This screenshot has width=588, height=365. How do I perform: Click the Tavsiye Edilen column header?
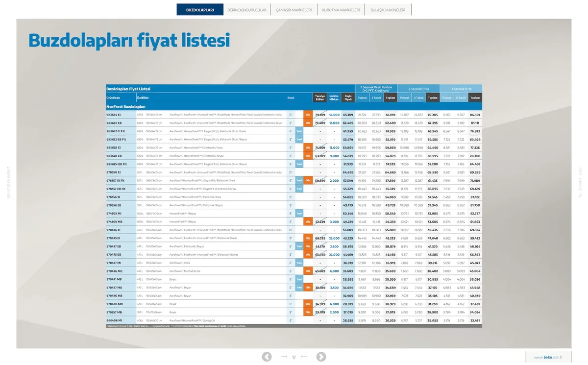pos(320,97)
